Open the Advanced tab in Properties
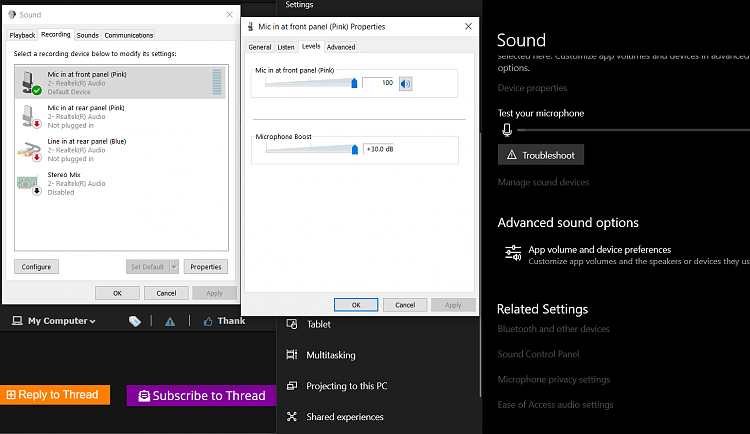 [341, 47]
